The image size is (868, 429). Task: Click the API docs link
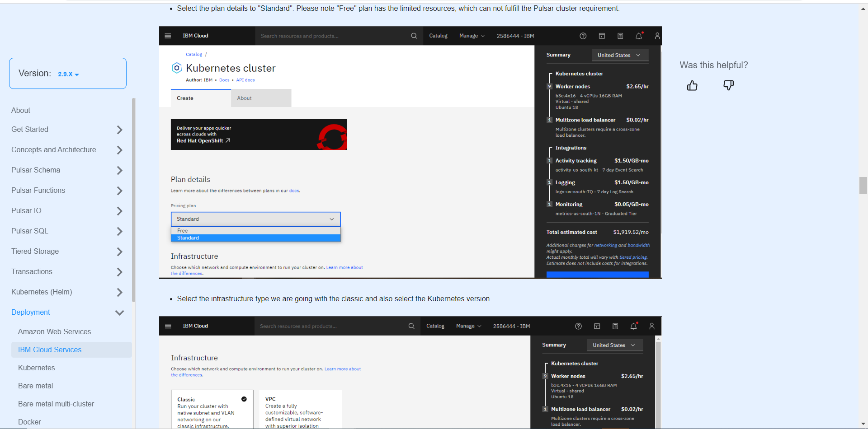(x=245, y=80)
